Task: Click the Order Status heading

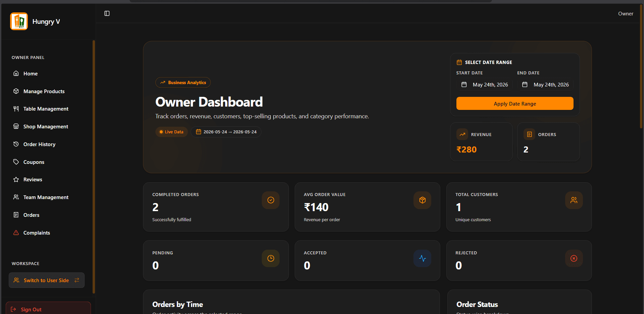Action: pos(477,304)
